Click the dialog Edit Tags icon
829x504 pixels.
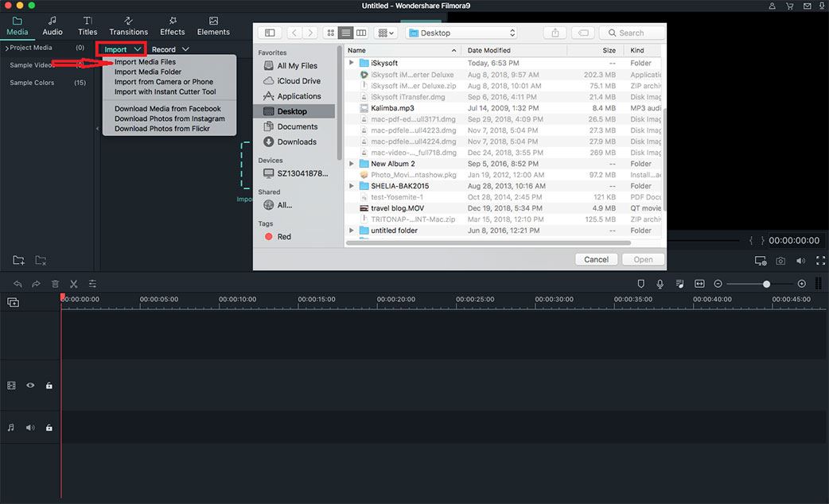pyautogui.click(x=583, y=33)
